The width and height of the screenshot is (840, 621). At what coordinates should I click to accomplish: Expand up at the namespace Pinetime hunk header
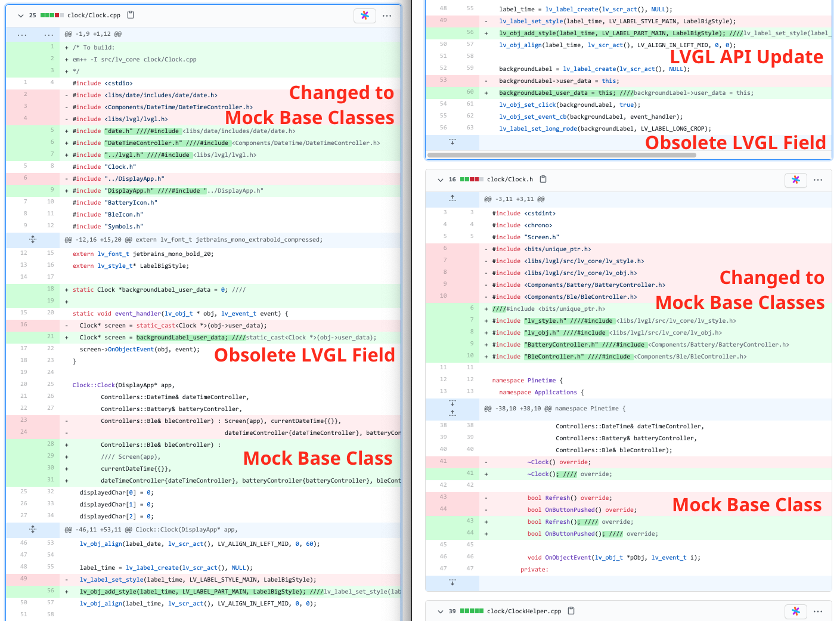452,412
